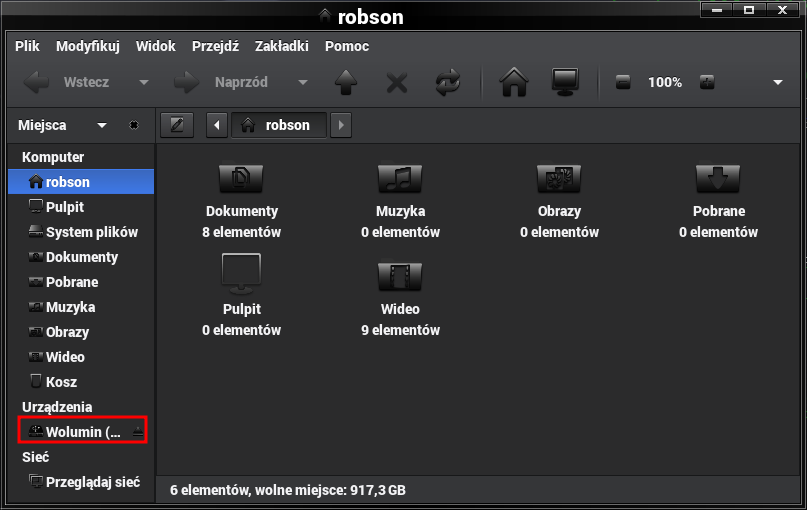Toggle the location text entry pencil button
This screenshot has height=510, width=807.
(x=177, y=125)
